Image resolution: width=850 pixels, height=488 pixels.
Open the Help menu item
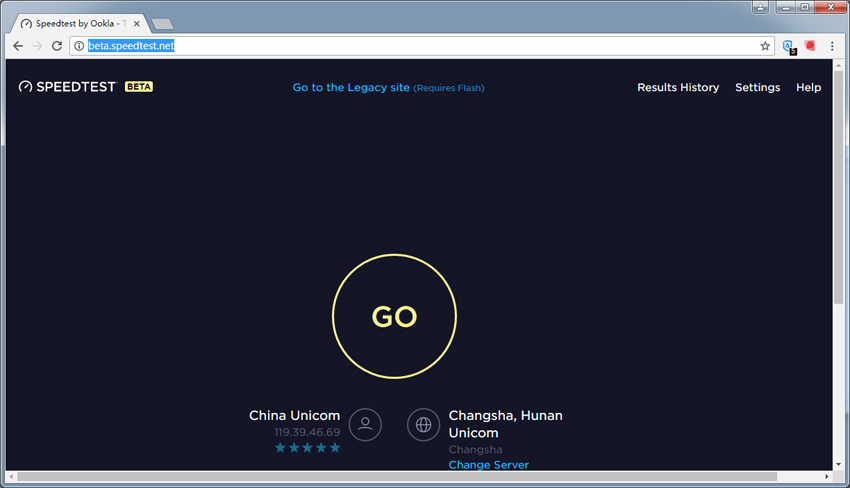(x=808, y=88)
